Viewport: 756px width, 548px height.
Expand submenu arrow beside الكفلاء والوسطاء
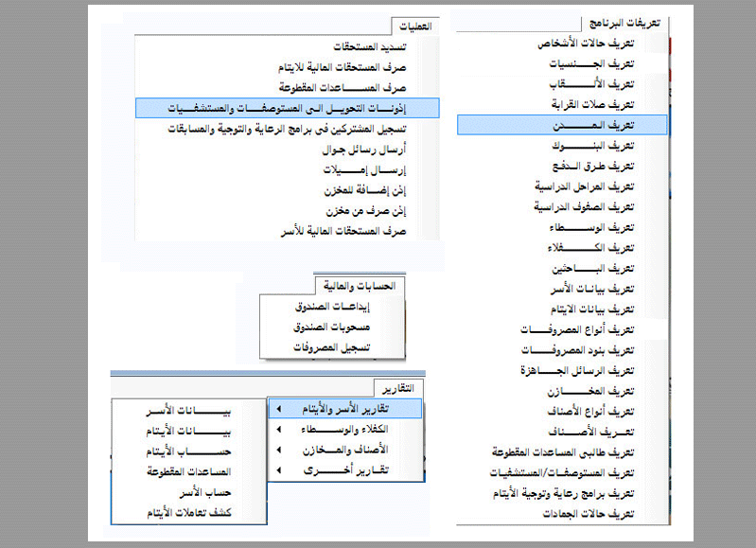pyautogui.click(x=279, y=430)
